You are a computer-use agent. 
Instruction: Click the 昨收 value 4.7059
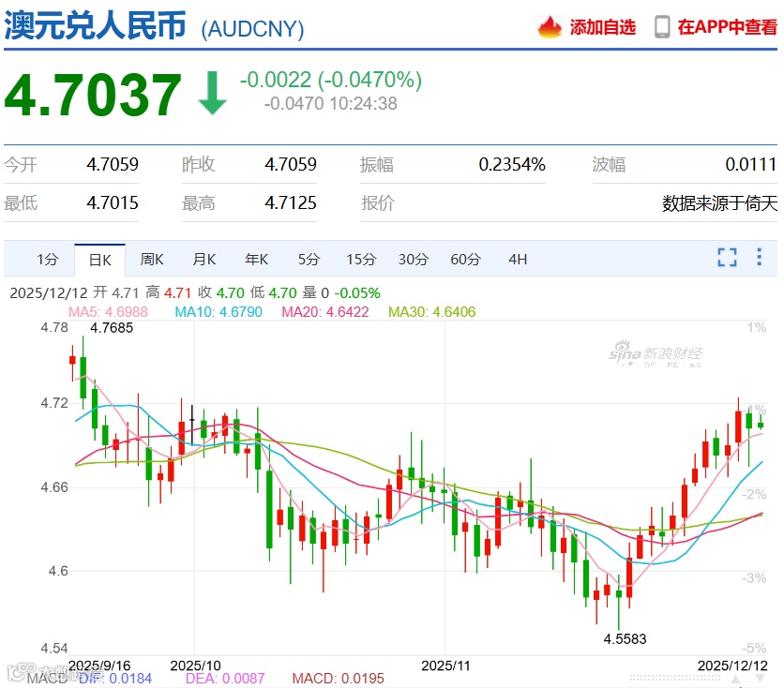tap(291, 164)
